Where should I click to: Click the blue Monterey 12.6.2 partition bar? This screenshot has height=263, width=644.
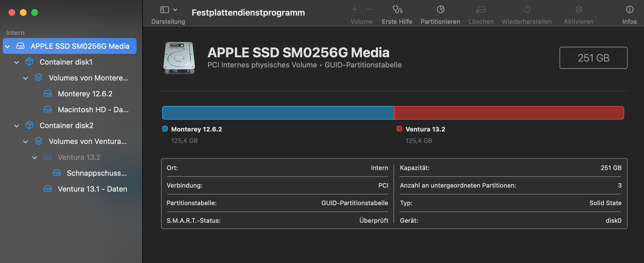point(278,113)
